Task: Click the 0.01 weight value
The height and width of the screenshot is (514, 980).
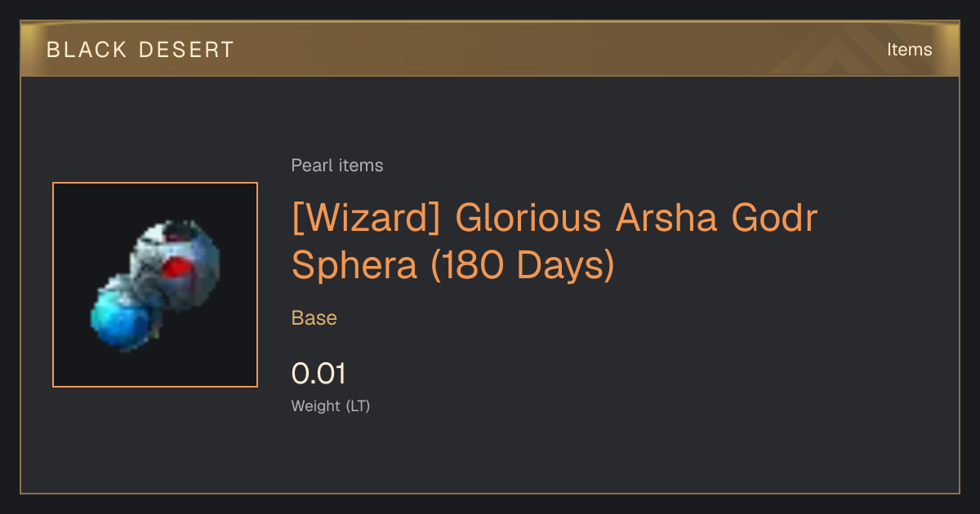Action: tap(318, 374)
